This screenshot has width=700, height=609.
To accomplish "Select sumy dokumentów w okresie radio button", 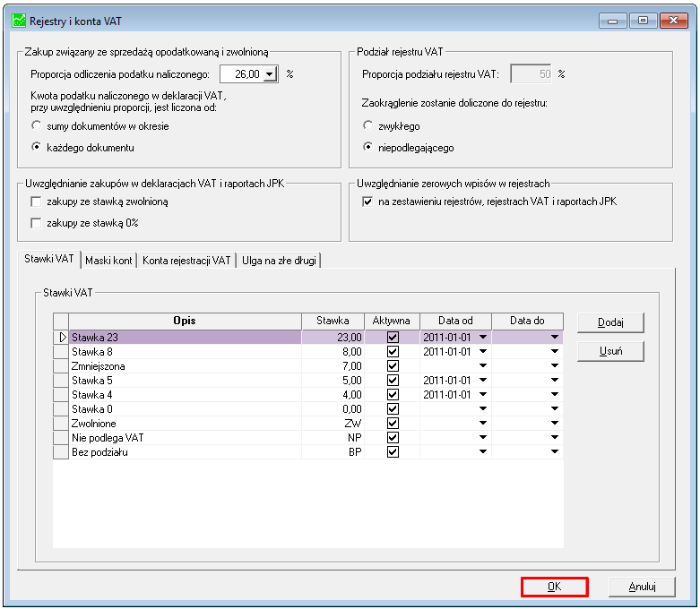I will (37, 125).
